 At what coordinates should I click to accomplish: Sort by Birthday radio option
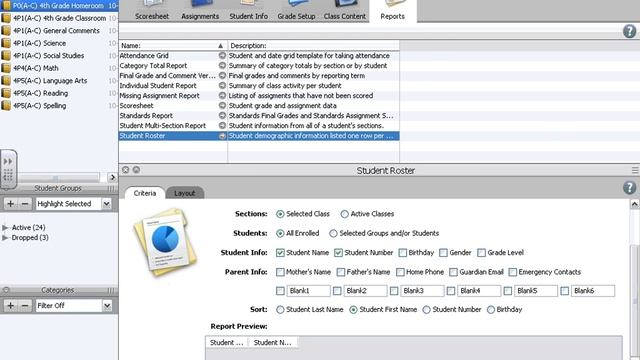491,310
